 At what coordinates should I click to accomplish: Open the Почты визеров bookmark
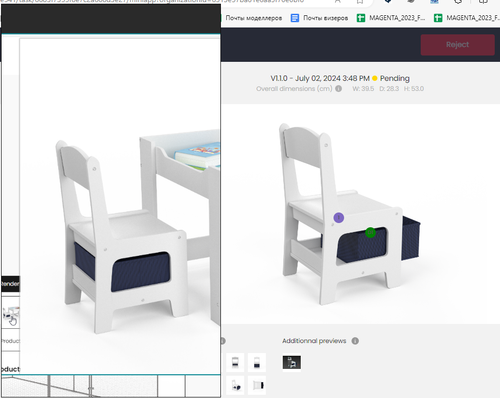[x=320, y=18]
